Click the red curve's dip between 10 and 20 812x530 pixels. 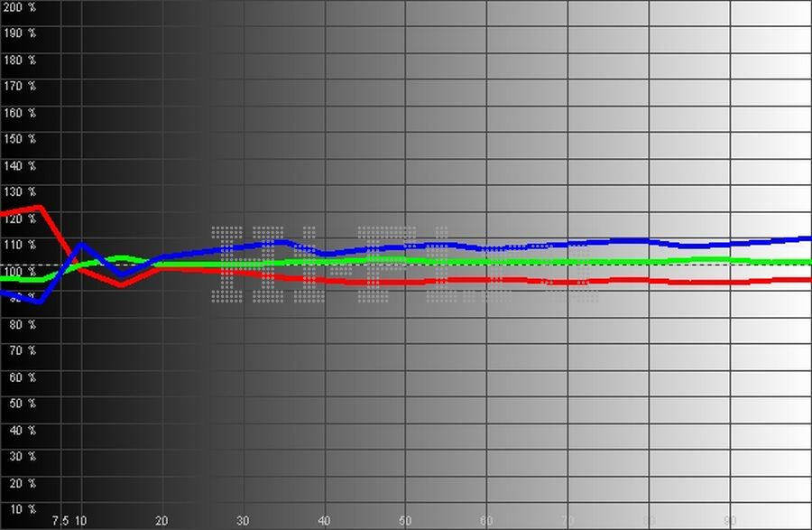[121, 284]
